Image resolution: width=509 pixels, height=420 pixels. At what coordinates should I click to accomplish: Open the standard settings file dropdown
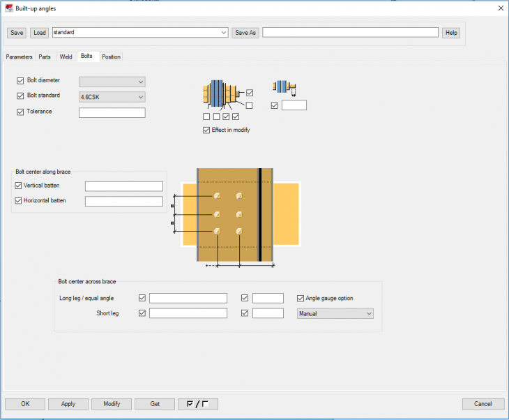tap(140, 33)
